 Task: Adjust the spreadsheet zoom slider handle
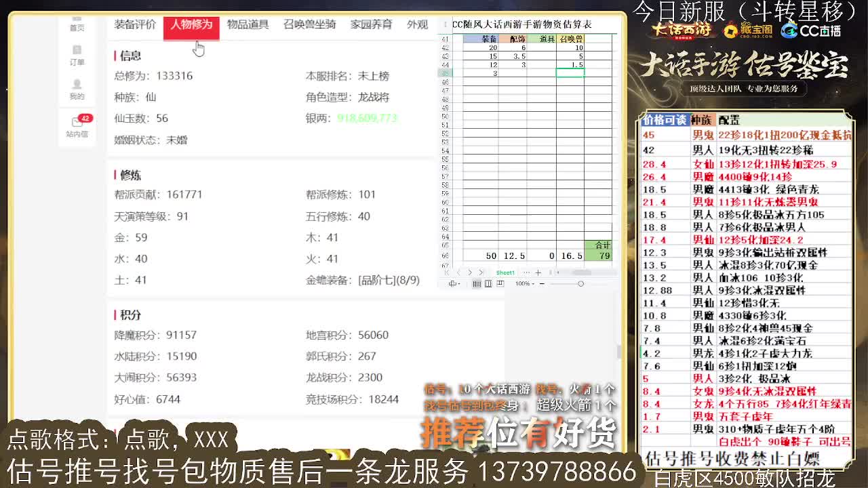click(x=580, y=283)
